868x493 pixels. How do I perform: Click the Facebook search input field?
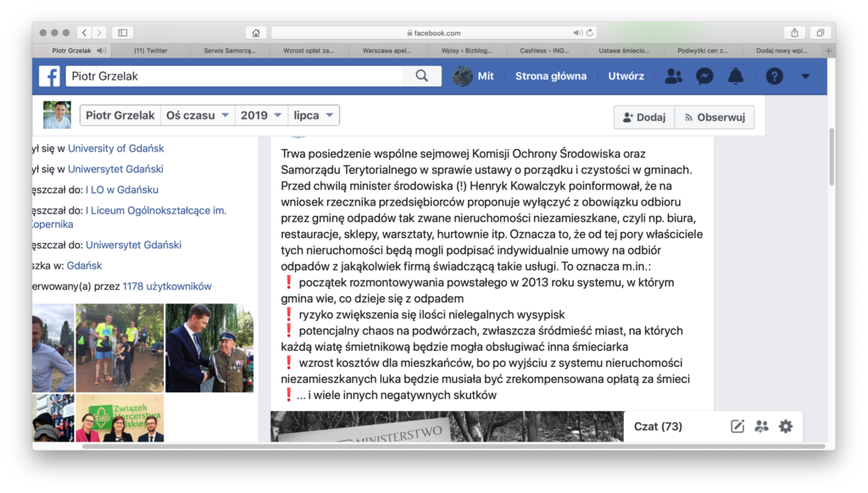[235, 75]
